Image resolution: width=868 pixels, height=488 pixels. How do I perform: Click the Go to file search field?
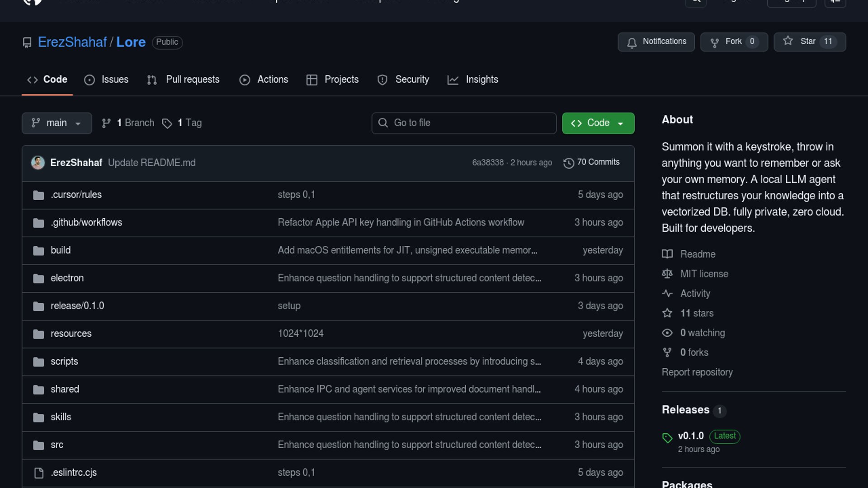464,123
